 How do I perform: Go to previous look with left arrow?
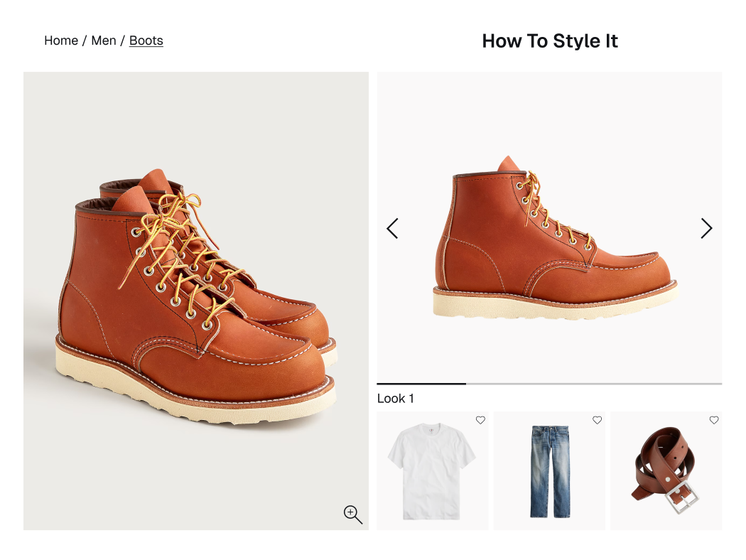pyautogui.click(x=392, y=228)
